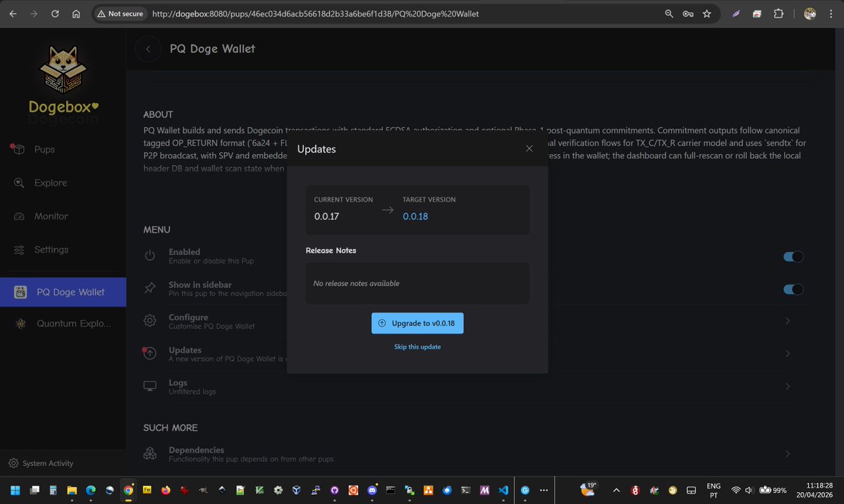This screenshot has width=844, height=504.
Task: Open saved passwords key icon
Action: [x=688, y=13]
